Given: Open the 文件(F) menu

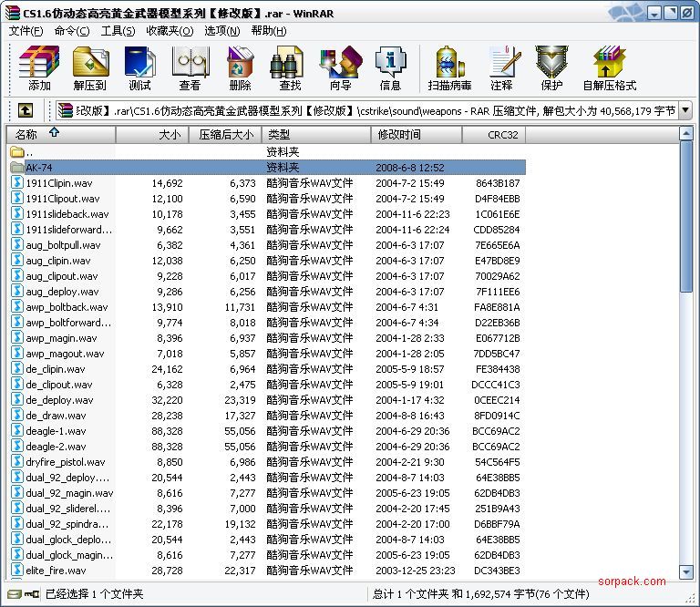Looking at the screenshot, I should coord(26,30).
